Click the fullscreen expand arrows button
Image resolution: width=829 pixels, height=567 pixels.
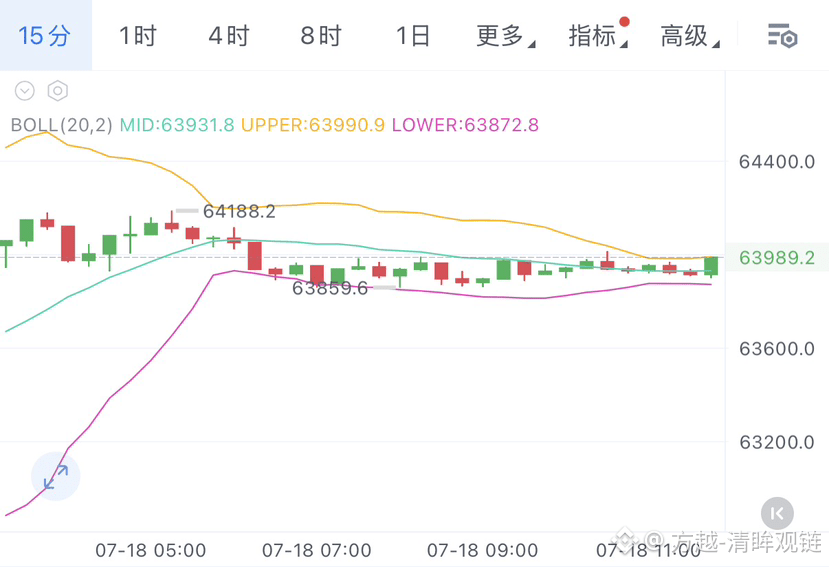coord(56,477)
